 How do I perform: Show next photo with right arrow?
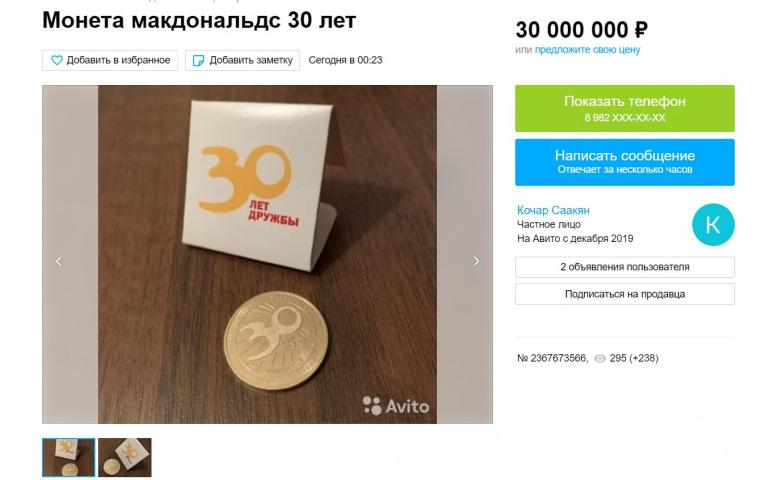[x=476, y=261]
